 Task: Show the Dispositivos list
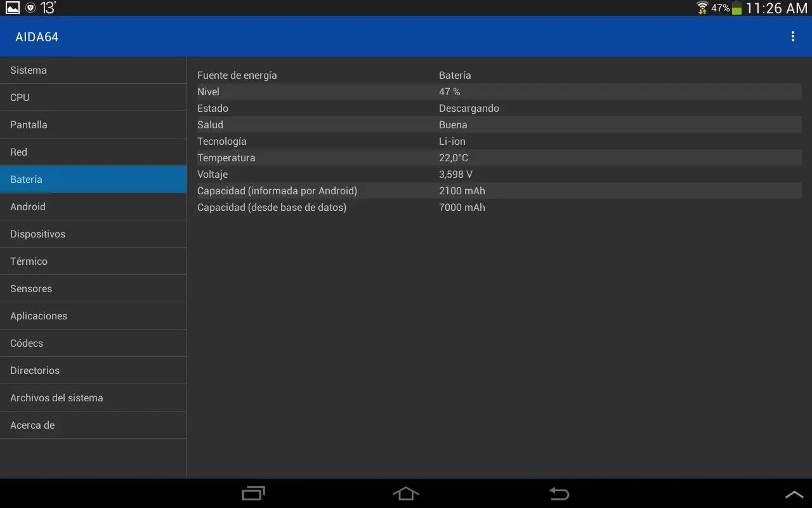pyautogui.click(x=93, y=234)
